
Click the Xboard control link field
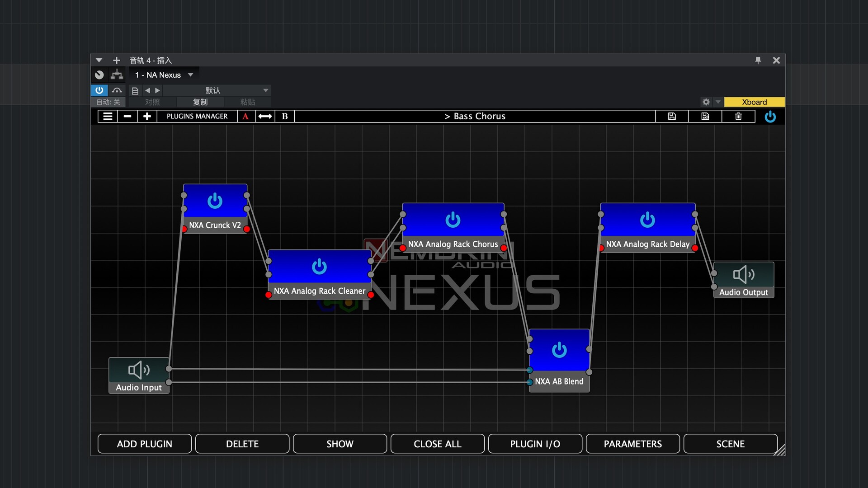click(754, 102)
